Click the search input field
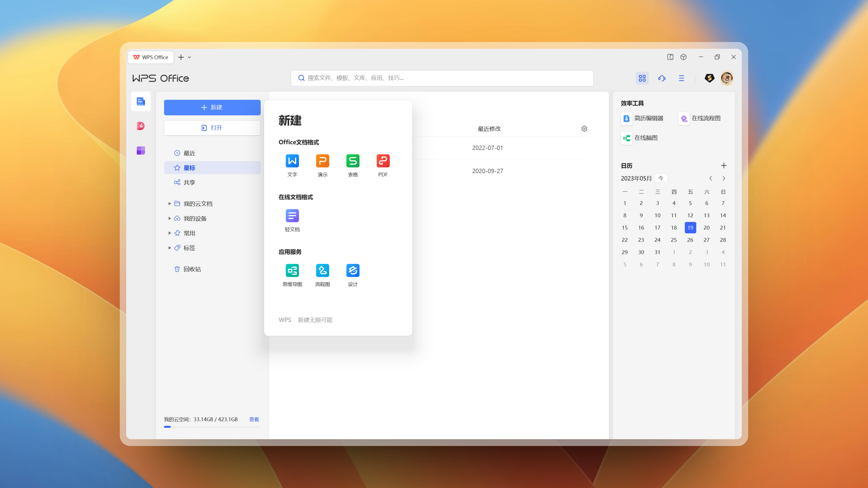The image size is (868, 488). [x=442, y=77]
